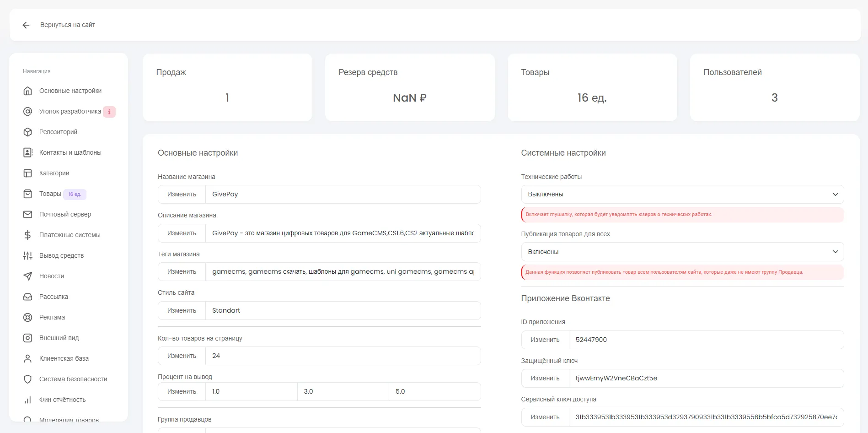Click the store description text field

pos(343,233)
